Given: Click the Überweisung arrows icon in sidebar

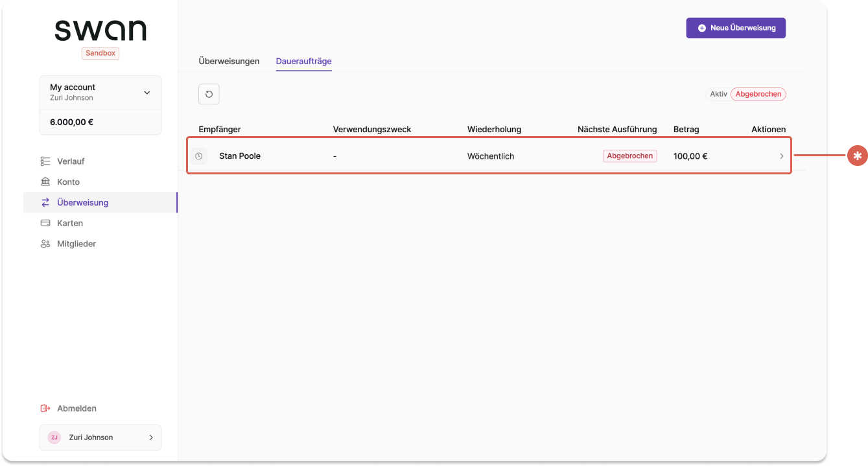Looking at the screenshot, I should tap(45, 202).
